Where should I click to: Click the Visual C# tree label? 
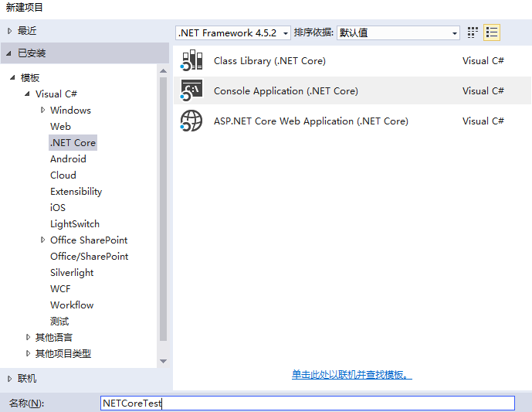(56, 94)
